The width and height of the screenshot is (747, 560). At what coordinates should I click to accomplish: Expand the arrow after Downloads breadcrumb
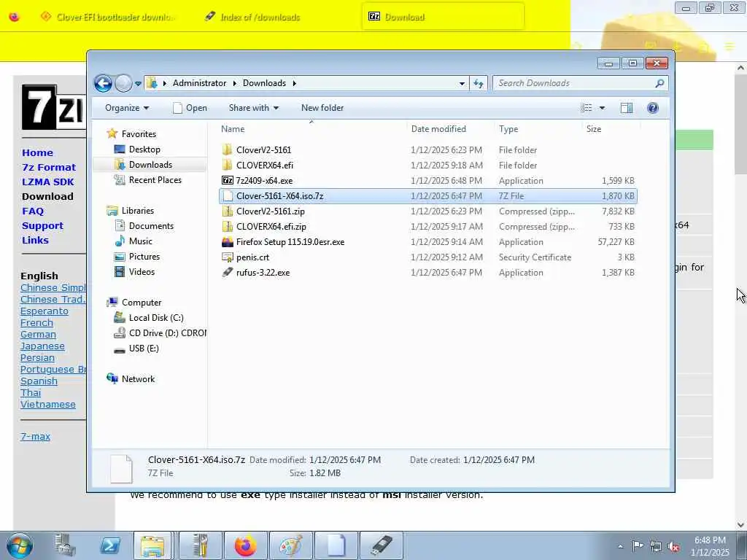[295, 83]
